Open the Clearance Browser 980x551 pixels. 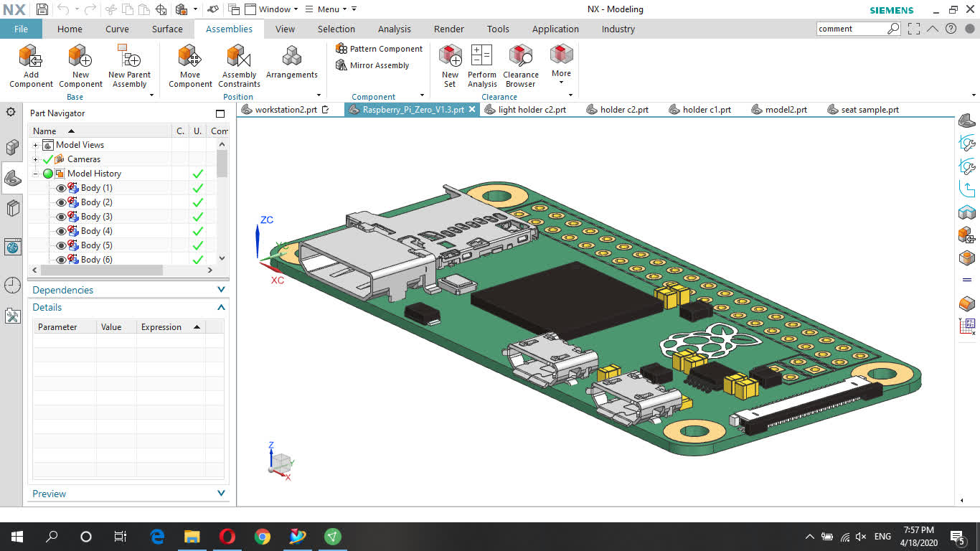click(521, 66)
